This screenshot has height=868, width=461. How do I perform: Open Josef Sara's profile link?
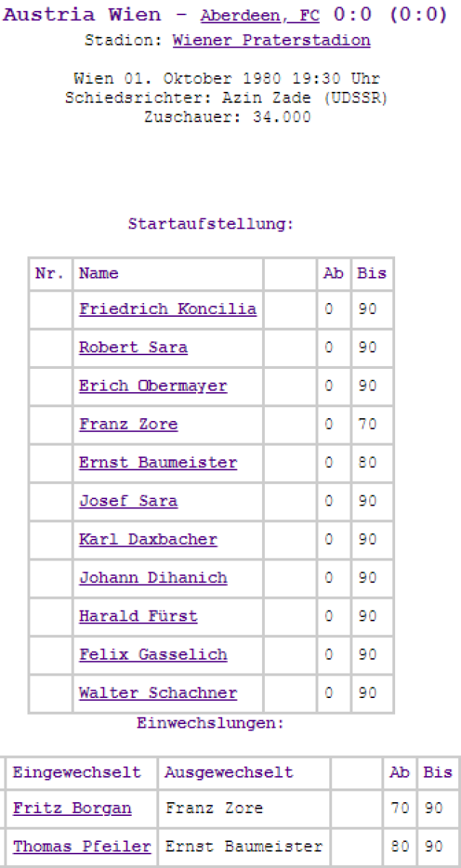tap(128, 501)
